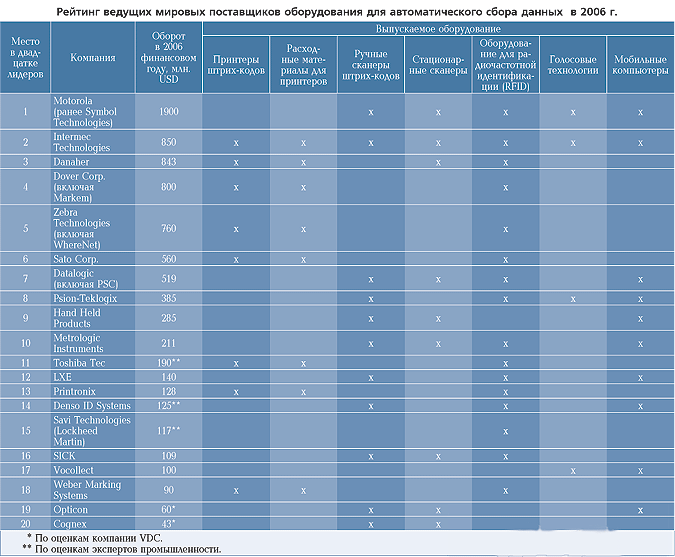Select the Denso ID Systems cell
The height and width of the screenshot is (557, 675).
pos(92,405)
